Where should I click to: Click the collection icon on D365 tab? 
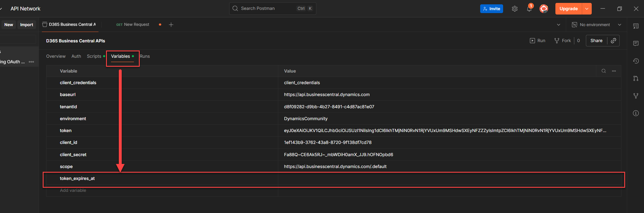point(45,25)
